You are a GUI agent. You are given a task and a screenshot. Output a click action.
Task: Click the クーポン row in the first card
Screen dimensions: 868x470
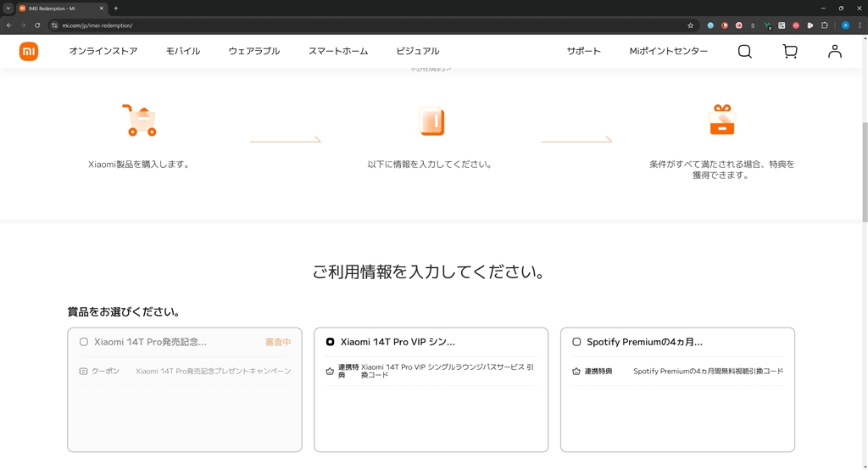[x=185, y=372]
